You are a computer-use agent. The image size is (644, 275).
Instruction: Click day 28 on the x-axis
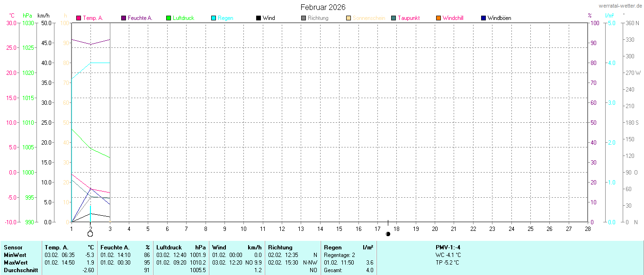[588, 229]
